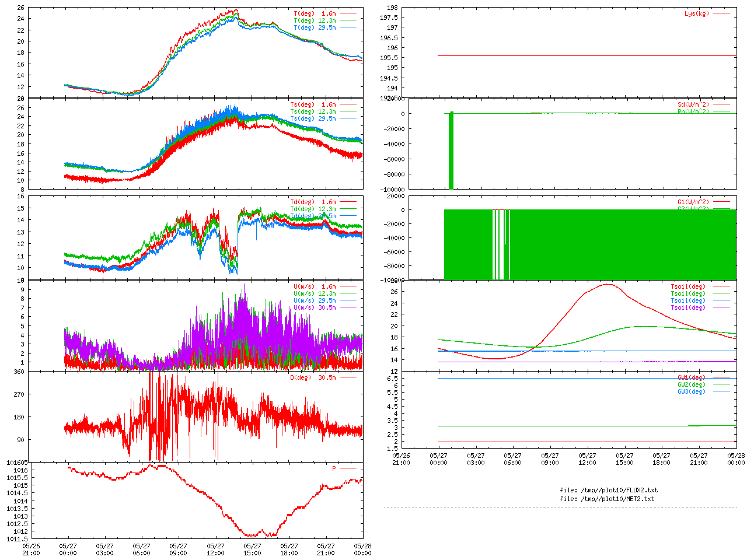Click the GW3(deg) legend label

[692, 391]
